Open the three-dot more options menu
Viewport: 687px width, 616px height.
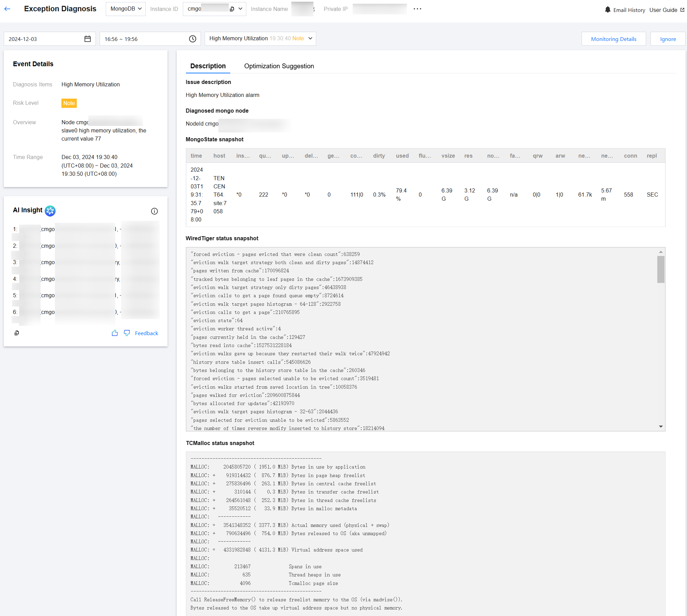tap(417, 9)
